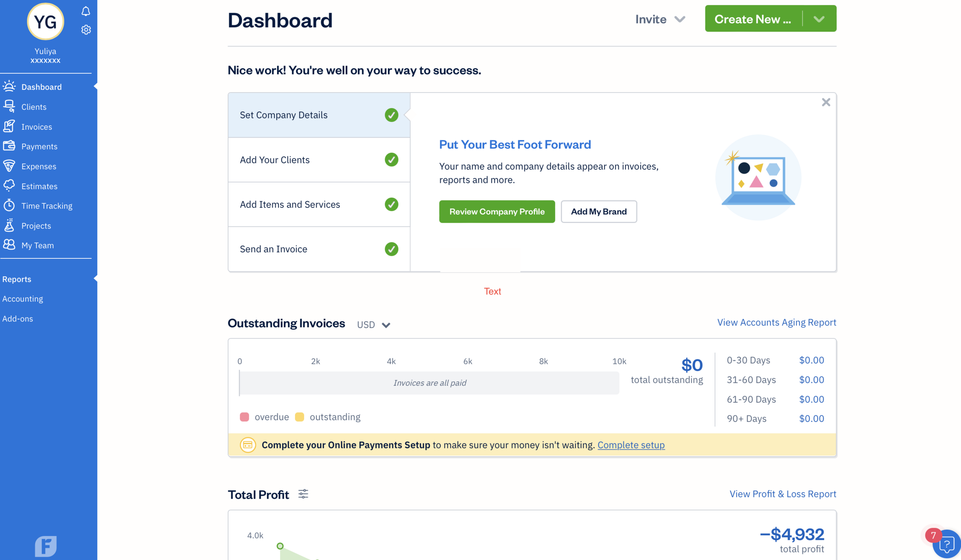Screen dimensions: 961x560
Task: Open the help chat bubble icon
Action: point(947,544)
